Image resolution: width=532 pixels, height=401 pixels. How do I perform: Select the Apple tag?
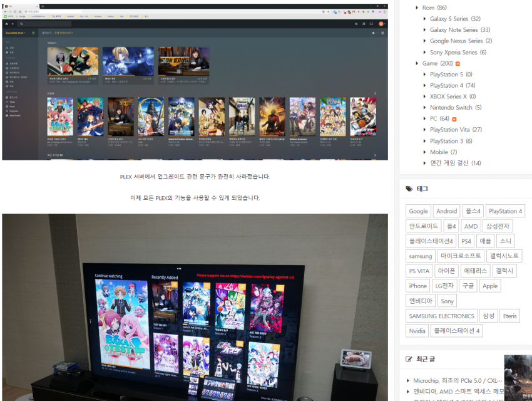pyautogui.click(x=490, y=286)
